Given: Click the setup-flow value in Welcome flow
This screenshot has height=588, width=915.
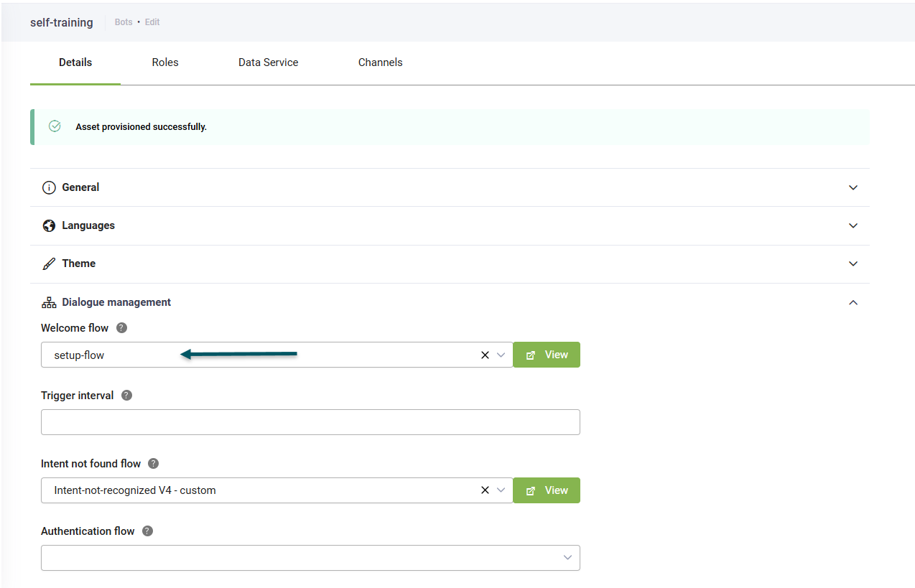Looking at the screenshot, I should point(79,355).
